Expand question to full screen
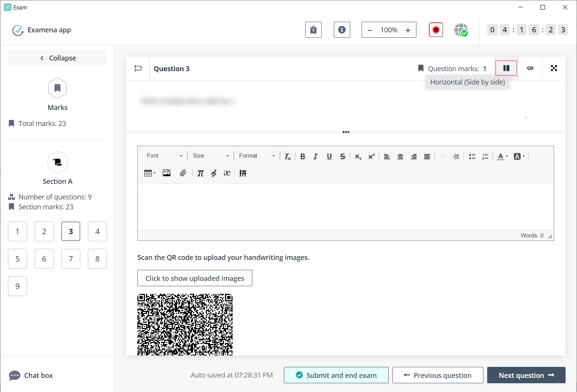Viewport: 577px width, 392px height. (x=554, y=68)
